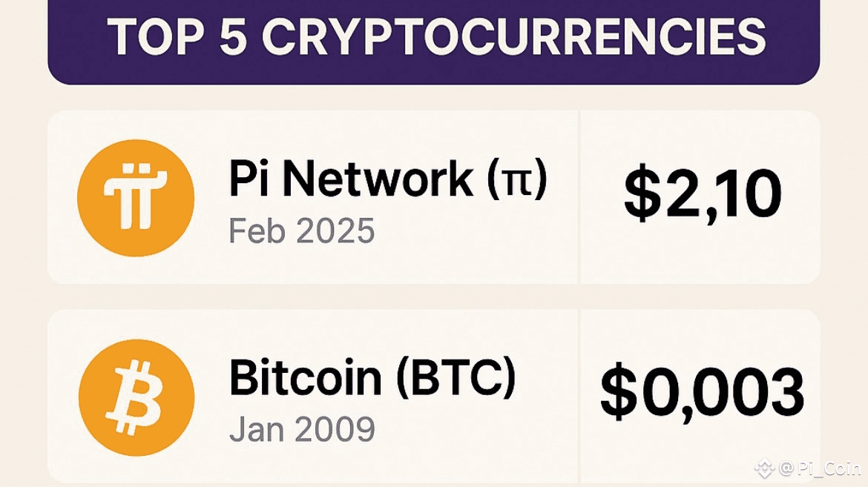Click the Jan 2009 launch date
The image size is (868, 487).
tap(302, 429)
